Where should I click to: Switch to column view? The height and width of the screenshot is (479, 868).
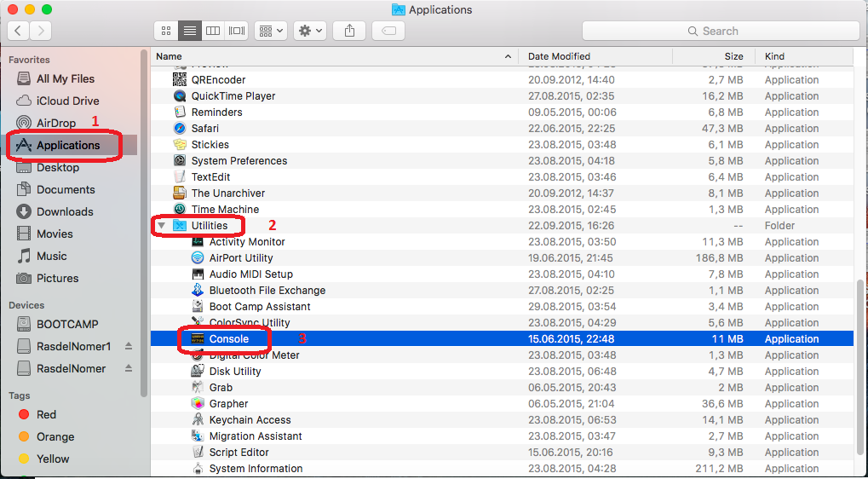(213, 31)
